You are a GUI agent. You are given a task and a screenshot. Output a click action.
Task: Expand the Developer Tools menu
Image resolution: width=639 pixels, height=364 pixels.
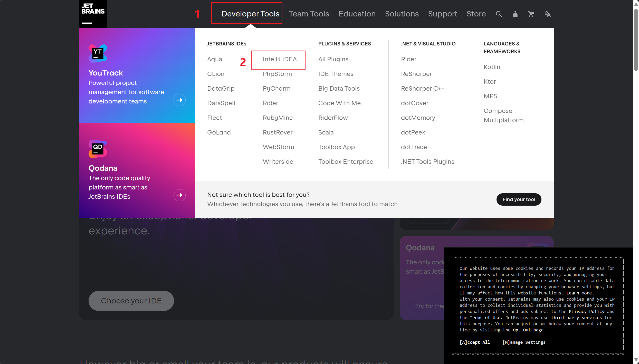coord(250,14)
